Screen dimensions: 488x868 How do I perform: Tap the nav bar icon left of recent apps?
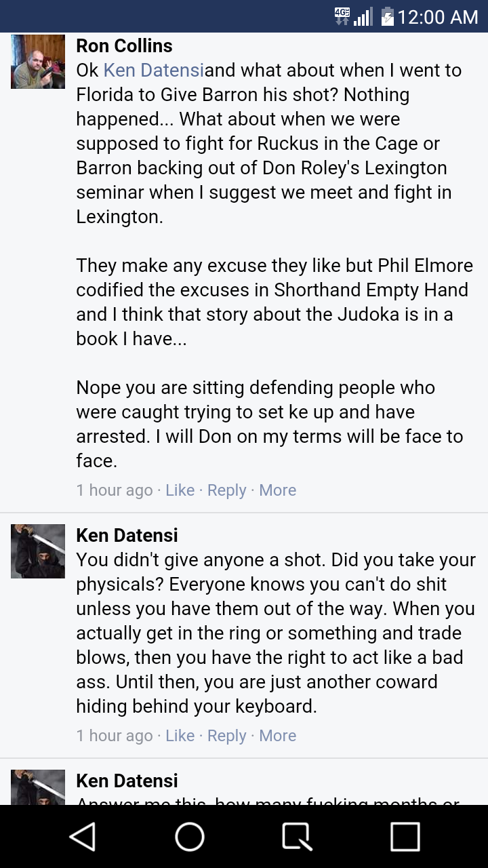coord(297,837)
